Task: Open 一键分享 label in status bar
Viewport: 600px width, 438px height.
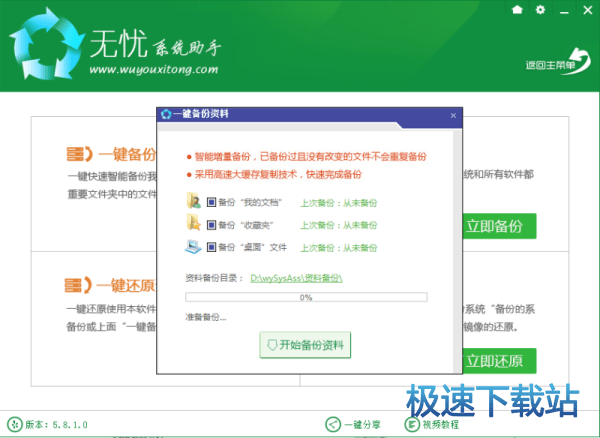Action: coord(362,425)
